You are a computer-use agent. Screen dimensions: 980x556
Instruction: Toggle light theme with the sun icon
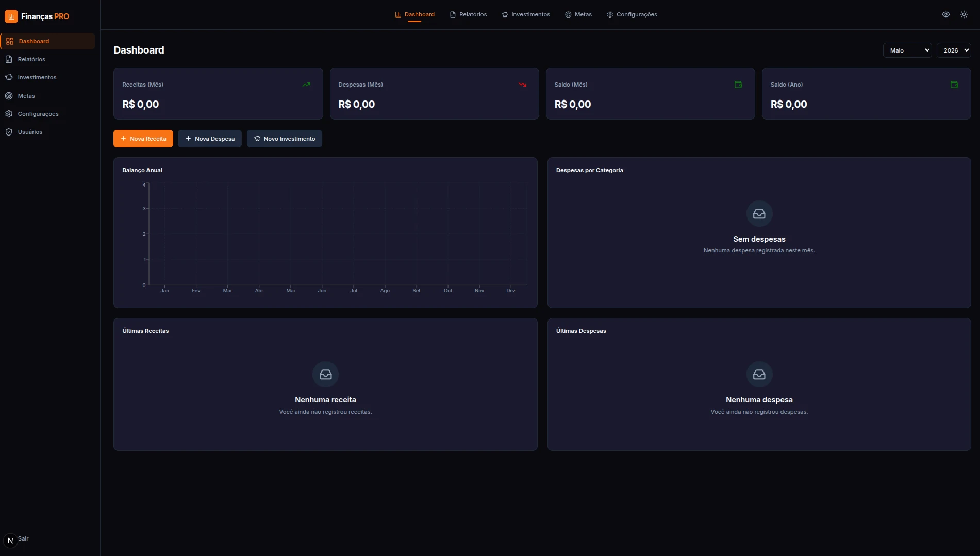[x=964, y=14]
